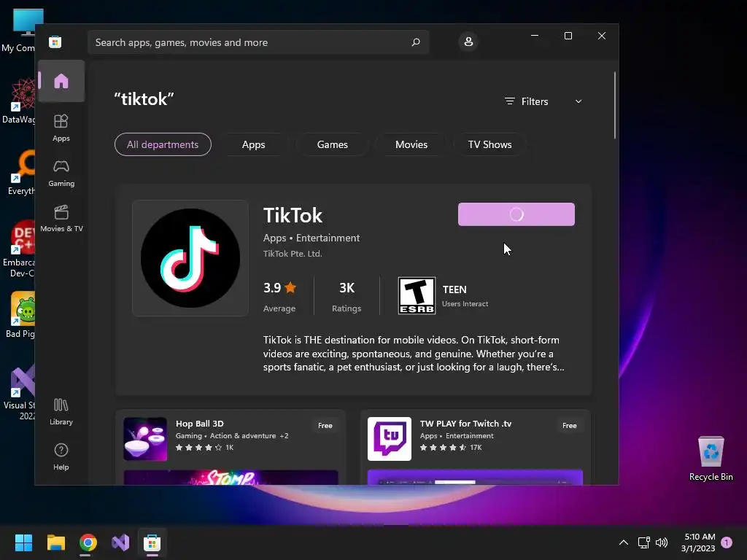Select the TV Shows department filter
747x560 pixels.
[x=489, y=144]
